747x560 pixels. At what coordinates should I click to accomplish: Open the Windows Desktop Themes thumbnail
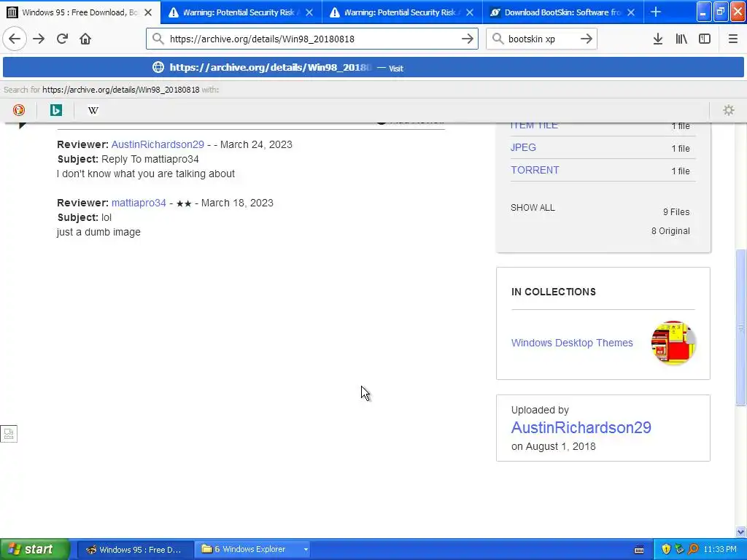[673, 343]
